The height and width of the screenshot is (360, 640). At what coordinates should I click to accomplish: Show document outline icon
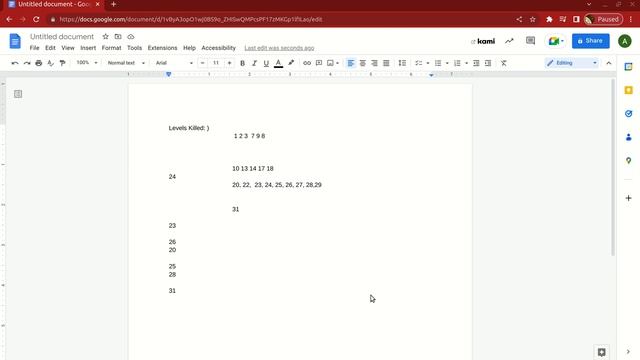18,94
